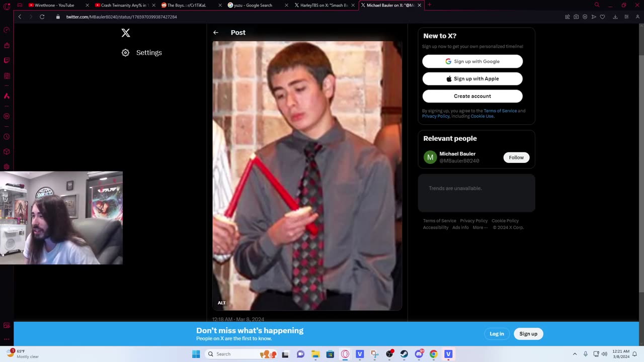Open Michael Bauler profile name link
Viewport: 644px width, 362px height.
pos(457,154)
